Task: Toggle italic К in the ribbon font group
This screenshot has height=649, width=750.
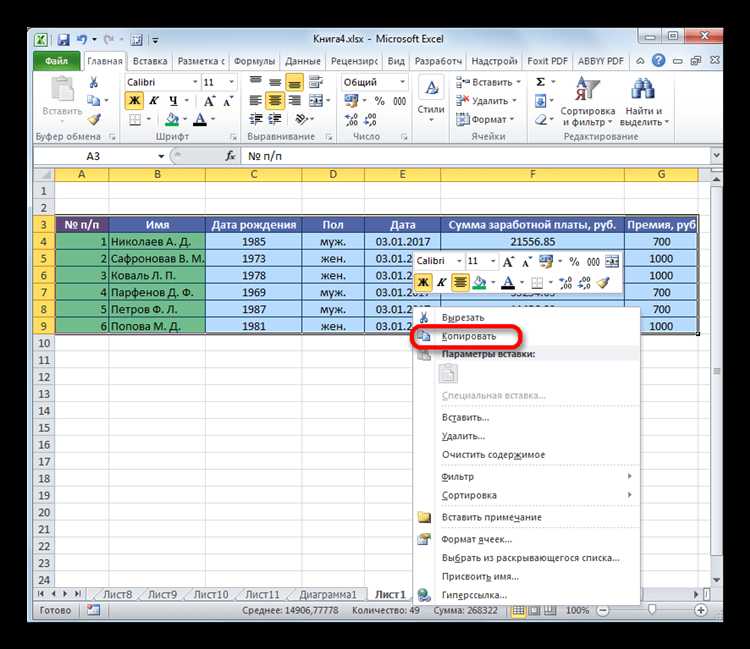Action: coord(154,100)
